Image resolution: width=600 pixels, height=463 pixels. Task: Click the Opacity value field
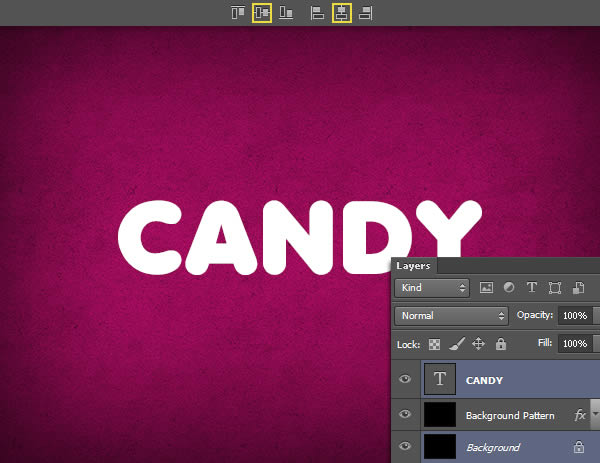574,315
